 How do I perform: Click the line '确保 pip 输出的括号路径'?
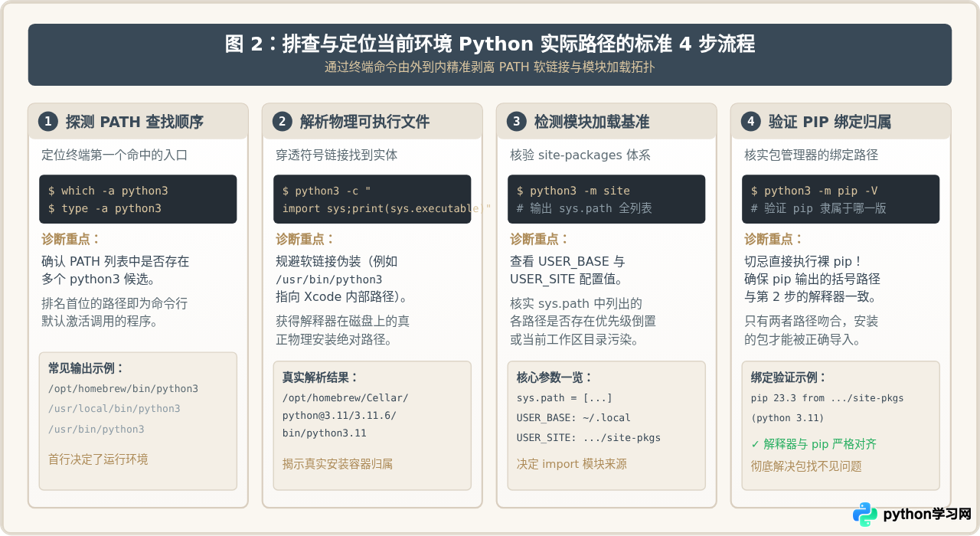click(x=812, y=279)
